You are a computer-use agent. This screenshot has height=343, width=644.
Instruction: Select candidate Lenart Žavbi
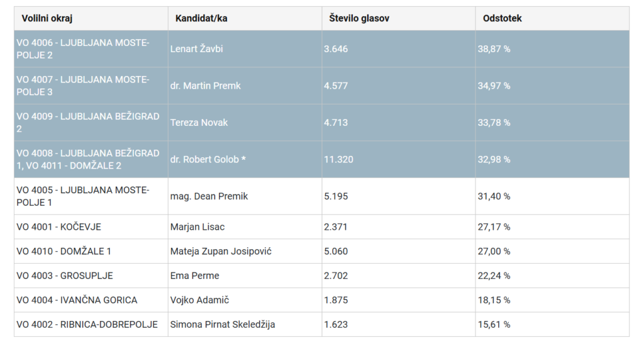point(196,49)
